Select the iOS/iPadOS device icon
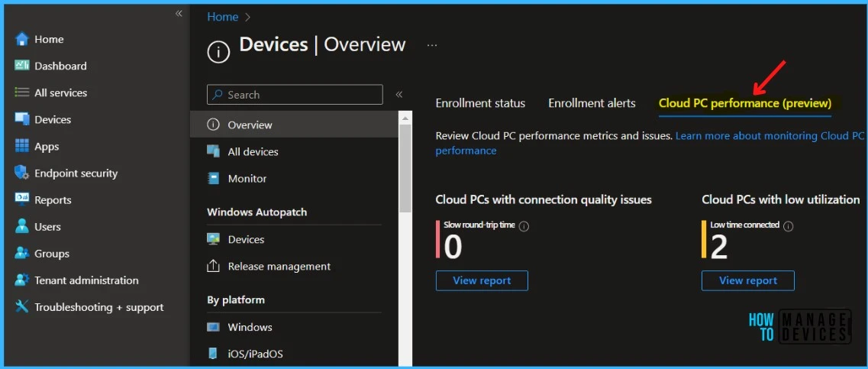The width and height of the screenshot is (868, 369). 213,354
